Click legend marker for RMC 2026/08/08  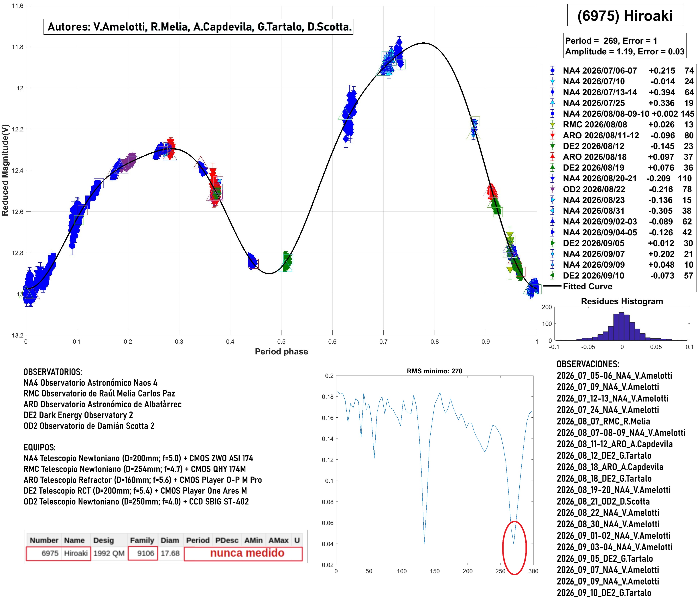pos(552,125)
